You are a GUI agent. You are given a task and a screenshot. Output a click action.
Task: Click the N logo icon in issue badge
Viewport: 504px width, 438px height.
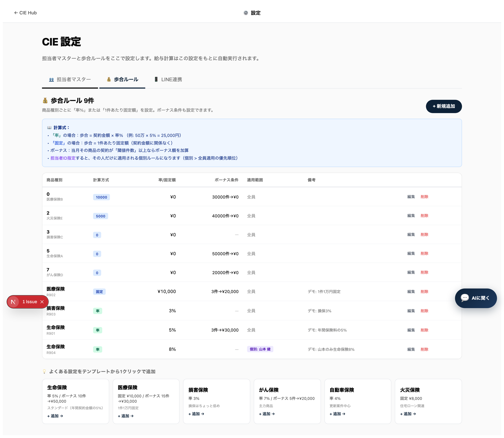pyautogui.click(x=13, y=302)
